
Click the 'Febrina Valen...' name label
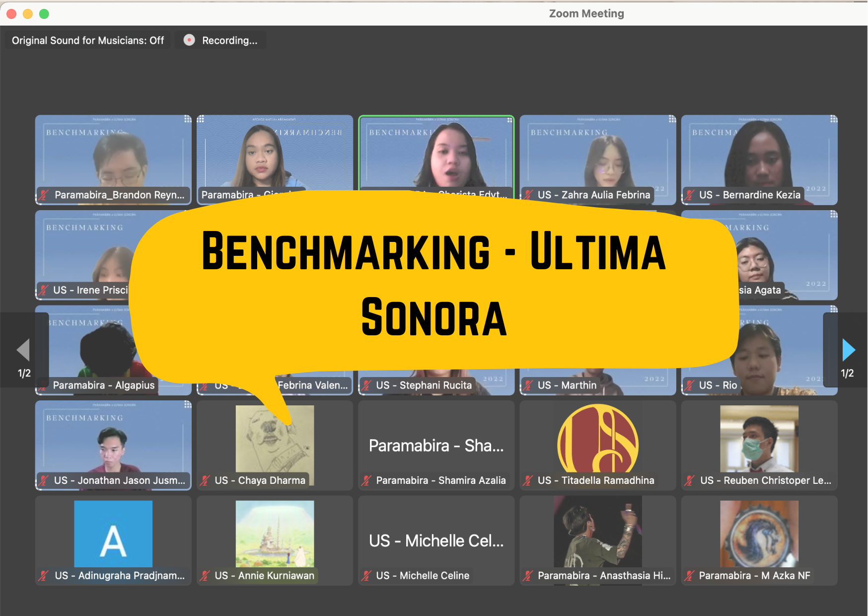[x=312, y=385]
